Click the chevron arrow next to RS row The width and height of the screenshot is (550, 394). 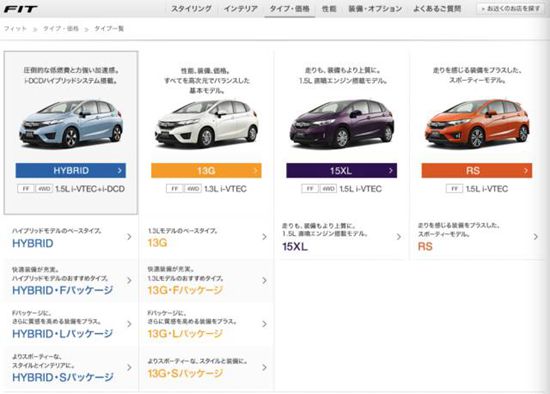pos(536,237)
